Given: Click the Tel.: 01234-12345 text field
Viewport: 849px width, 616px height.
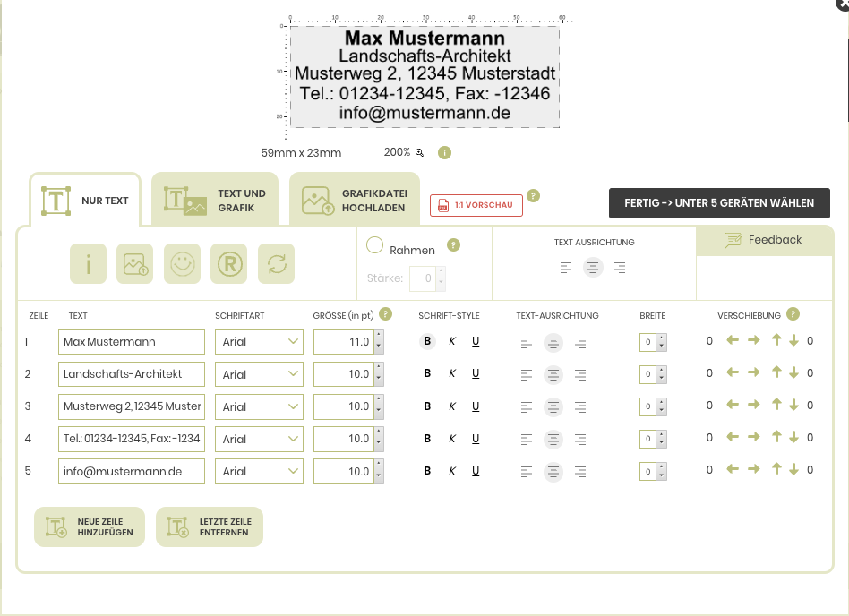Looking at the screenshot, I should click(132, 439).
